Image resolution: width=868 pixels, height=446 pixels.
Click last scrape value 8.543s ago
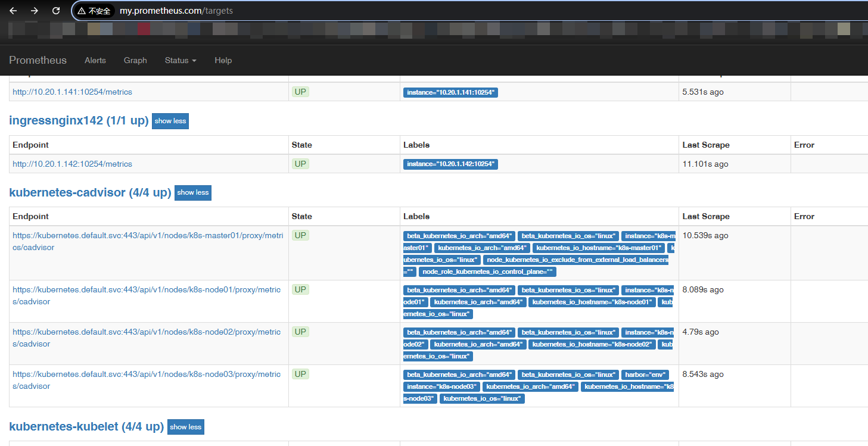click(703, 374)
